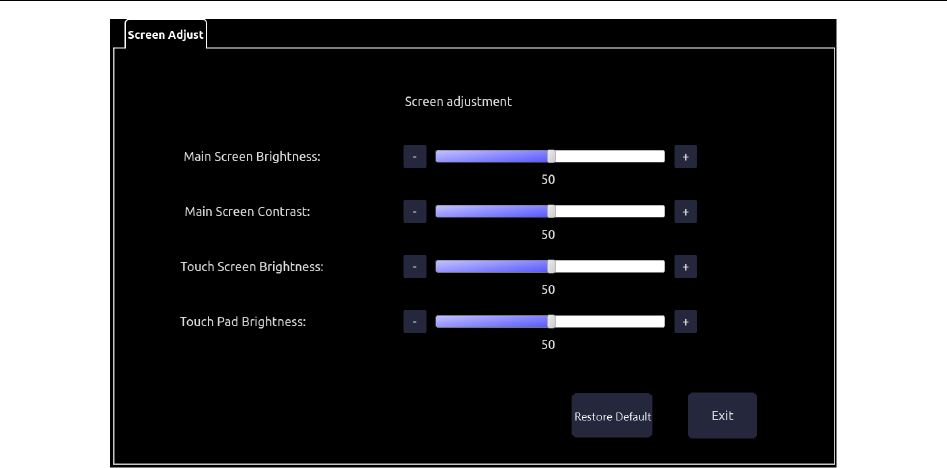Select the Screen Adjust tab
This screenshot has height=468, width=947.
(x=165, y=35)
